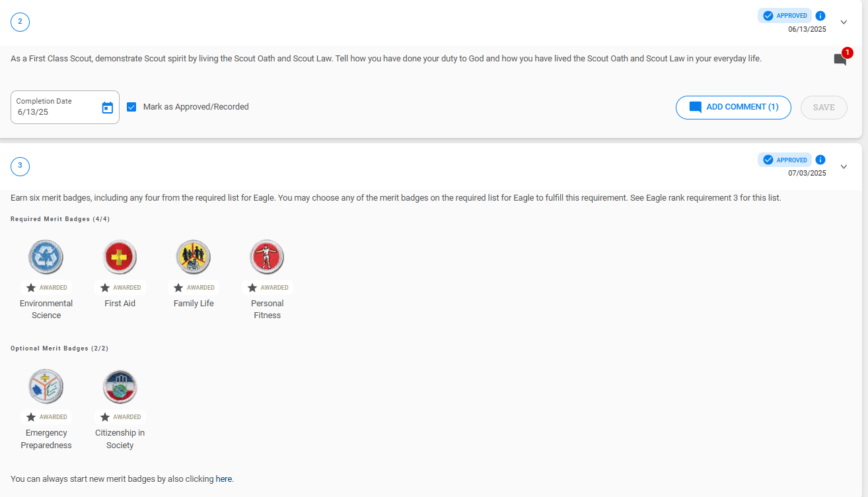Image resolution: width=868 pixels, height=497 pixels.
Task: Click the requirement number 2 circle
Action: tap(20, 22)
